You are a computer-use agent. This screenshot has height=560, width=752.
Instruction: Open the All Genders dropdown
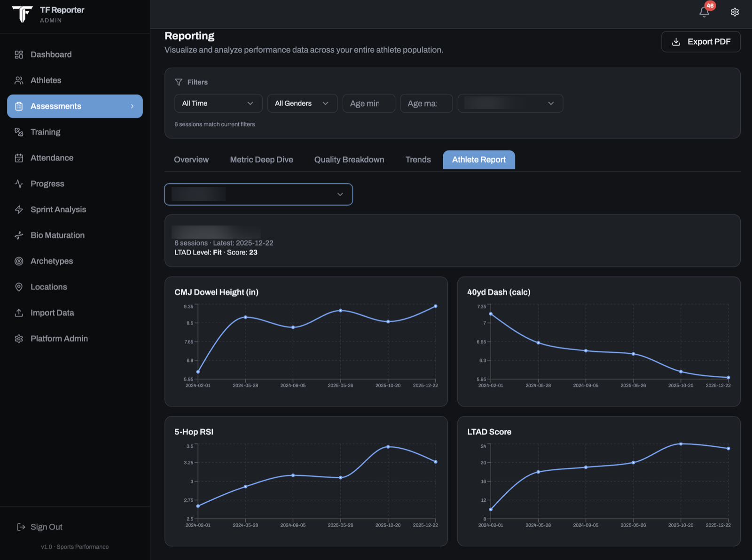coord(302,103)
